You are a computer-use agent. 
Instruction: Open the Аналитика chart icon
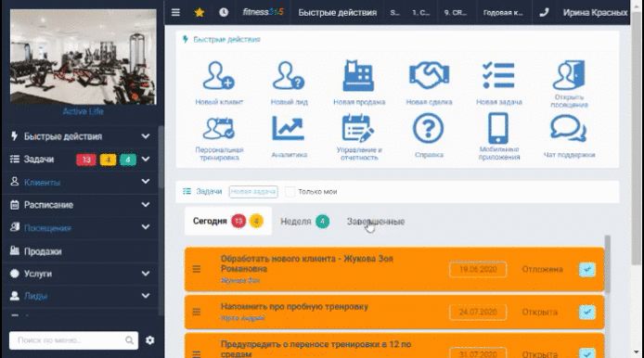pos(289,129)
